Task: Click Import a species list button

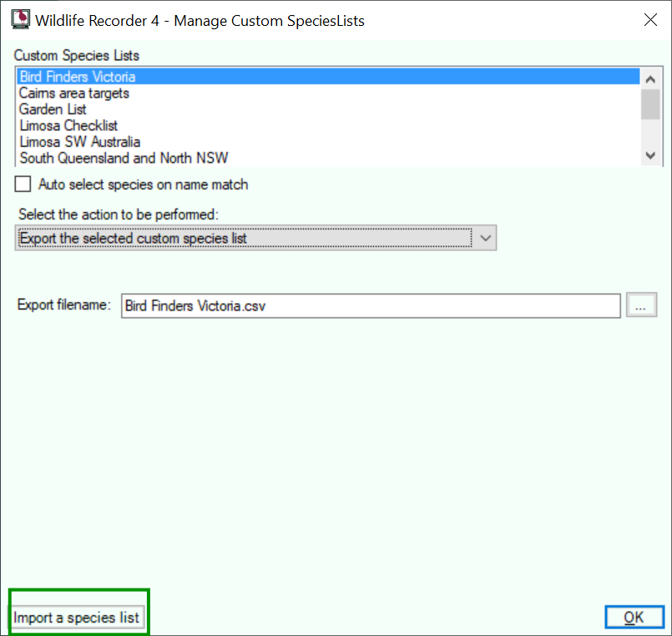Action: click(x=77, y=618)
